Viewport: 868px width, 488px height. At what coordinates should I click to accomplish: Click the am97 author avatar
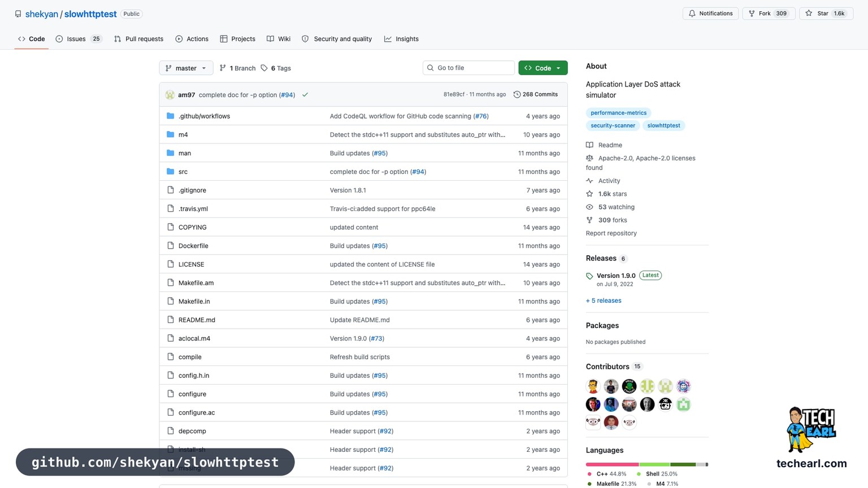tap(170, 95)
